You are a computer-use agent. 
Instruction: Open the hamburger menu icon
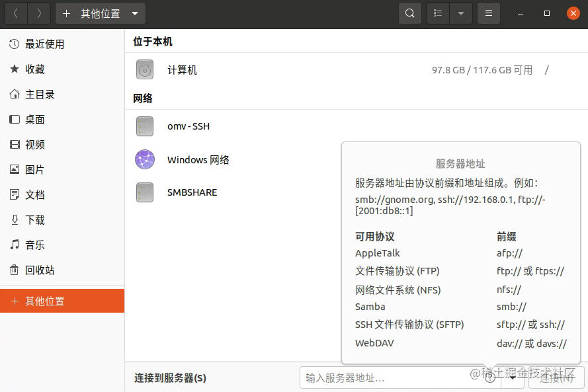pyautogui.click(x=488, y=13)
